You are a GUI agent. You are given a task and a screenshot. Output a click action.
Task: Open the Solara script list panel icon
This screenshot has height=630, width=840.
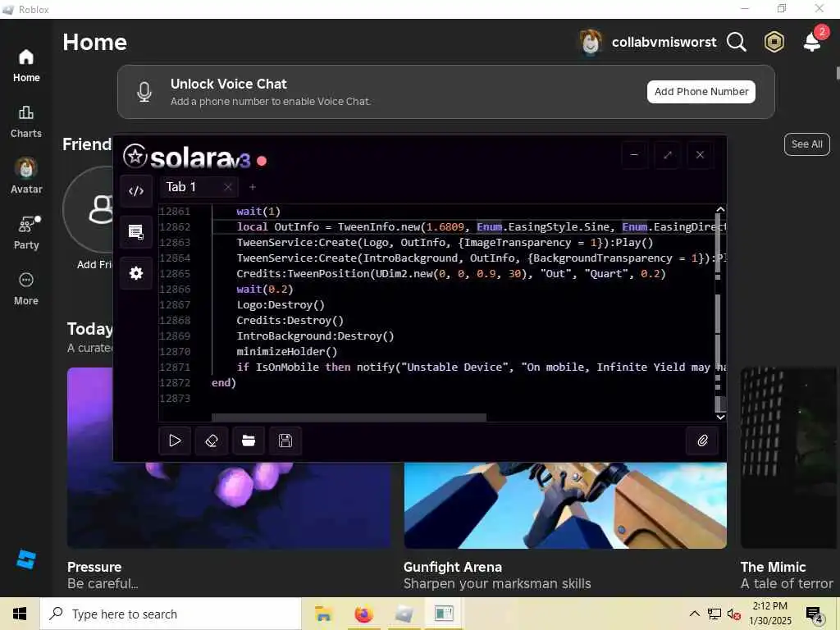coord(136,232)
